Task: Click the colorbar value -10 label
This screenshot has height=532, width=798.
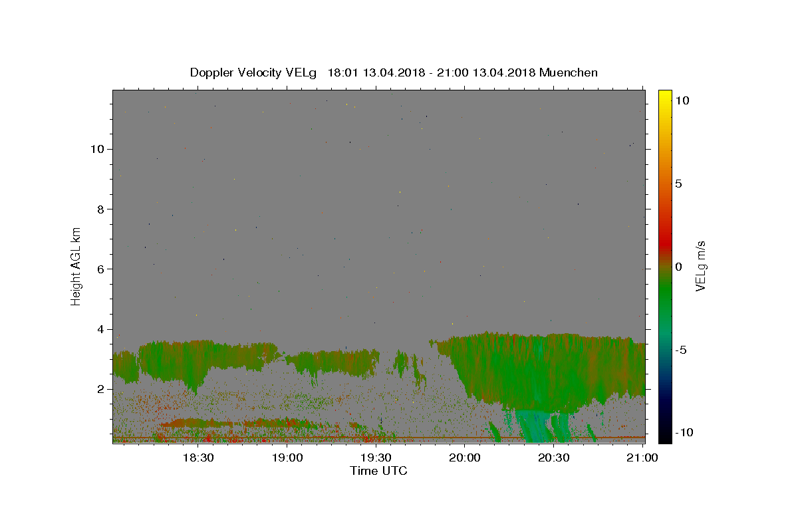Action: (684, 432)
